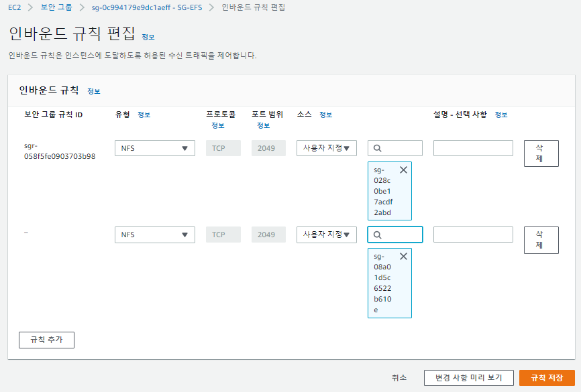Click 변경 사항 미리 보기 button
581x392 pixels.
pyautogui.click(x=469, y=378)
